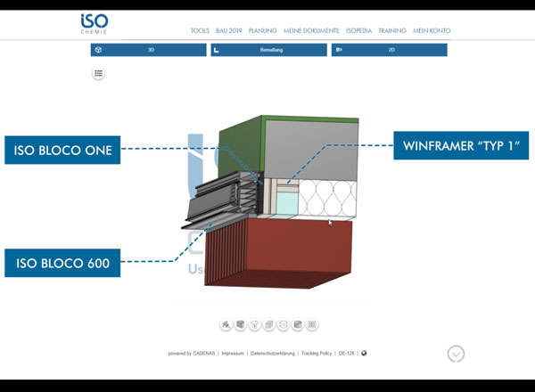Click the dark shaded cylinder viewer icon

tap(298, 324)
